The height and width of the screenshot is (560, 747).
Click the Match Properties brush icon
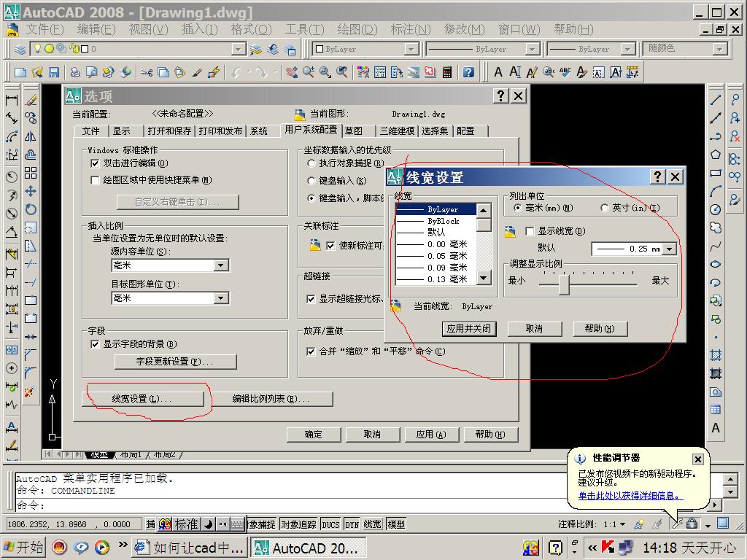pos(197,72)
